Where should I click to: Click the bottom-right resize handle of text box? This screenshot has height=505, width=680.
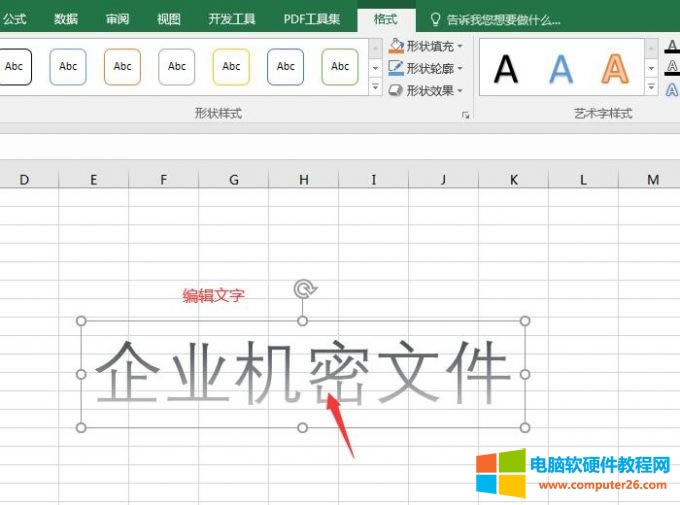525,428
